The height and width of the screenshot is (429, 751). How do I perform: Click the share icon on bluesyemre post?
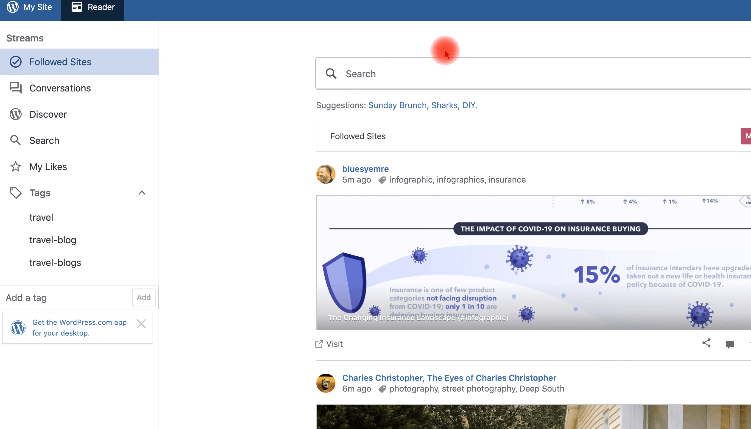706,343
